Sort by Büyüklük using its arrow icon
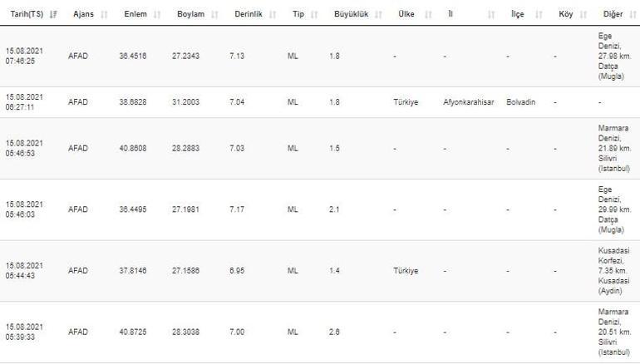The width and height of the screenshot is (640, 364). (x=378, y=15)
